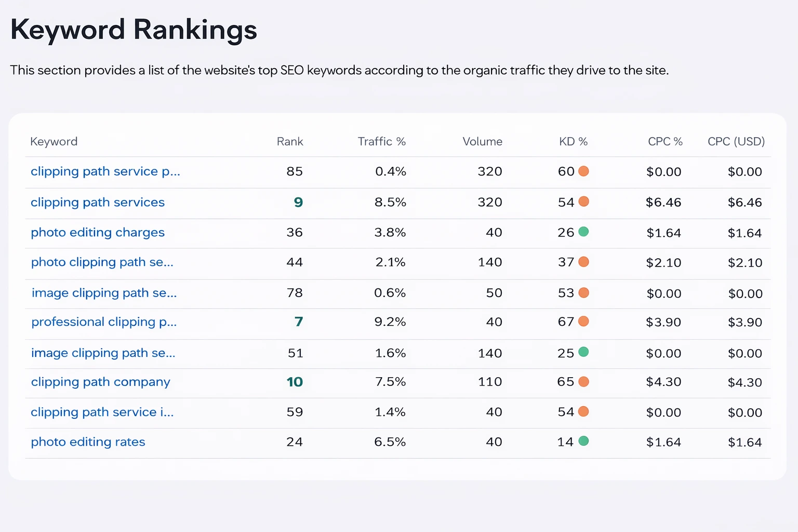798x532 pixels.
Task: Select the 'professional clipping p...' keyword
Action: (104, 322)
